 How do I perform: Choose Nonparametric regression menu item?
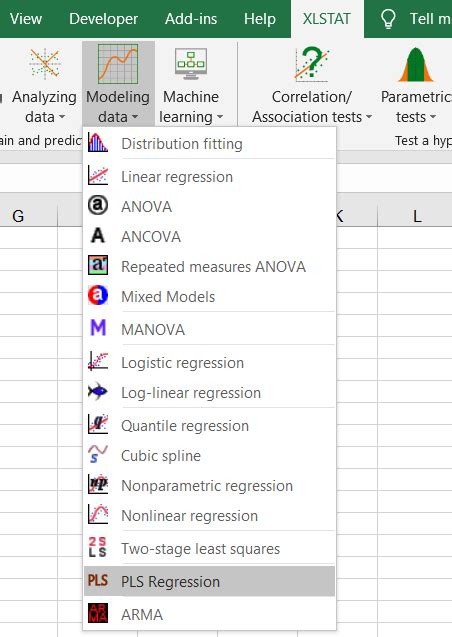(209, 485)
